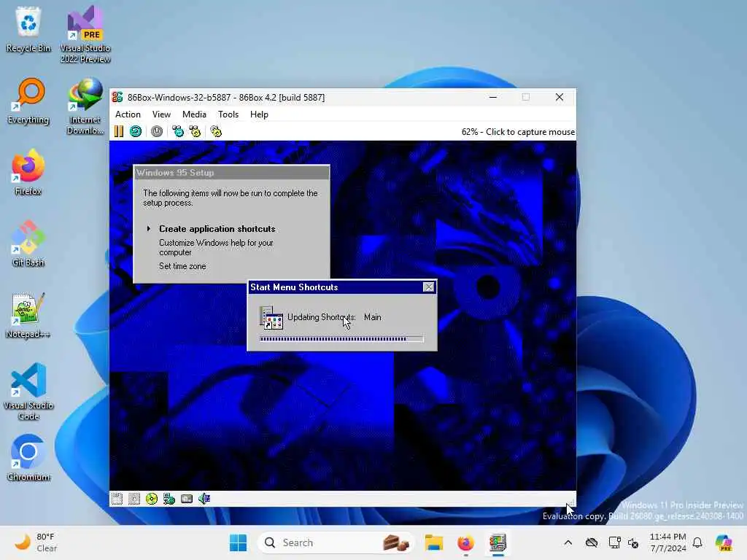Click the hard disk status bar icon
The image size is (747, 560).
point(187,499)
